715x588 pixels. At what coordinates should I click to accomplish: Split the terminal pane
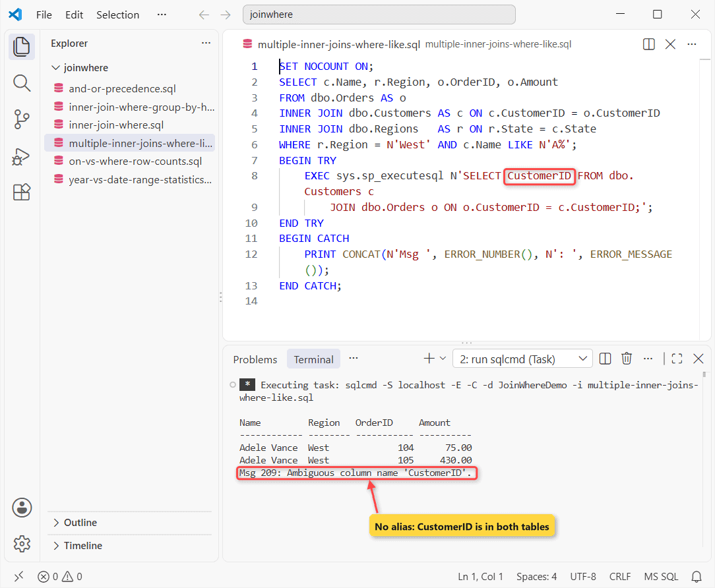(x=605, y=359)
